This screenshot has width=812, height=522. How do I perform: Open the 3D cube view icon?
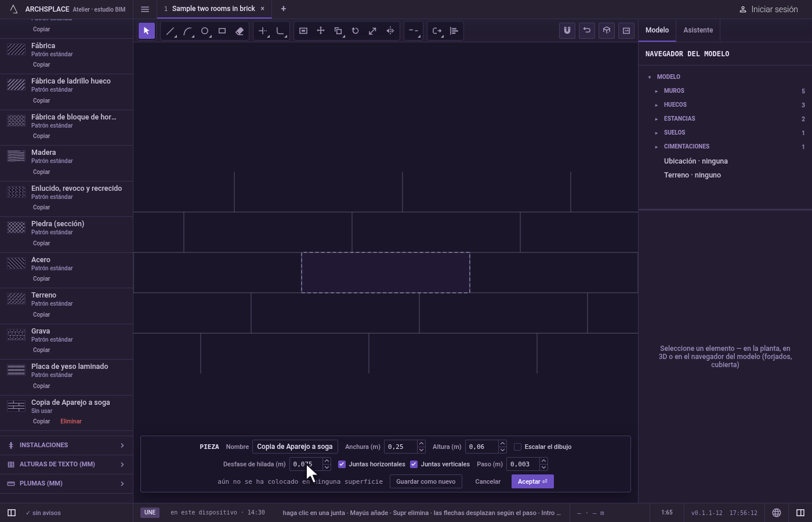pos(607,31)
